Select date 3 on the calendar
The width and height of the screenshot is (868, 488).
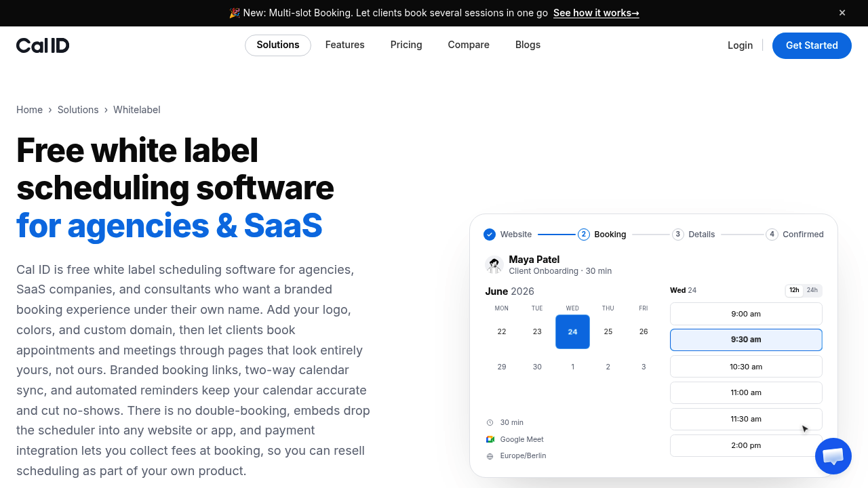644,367
